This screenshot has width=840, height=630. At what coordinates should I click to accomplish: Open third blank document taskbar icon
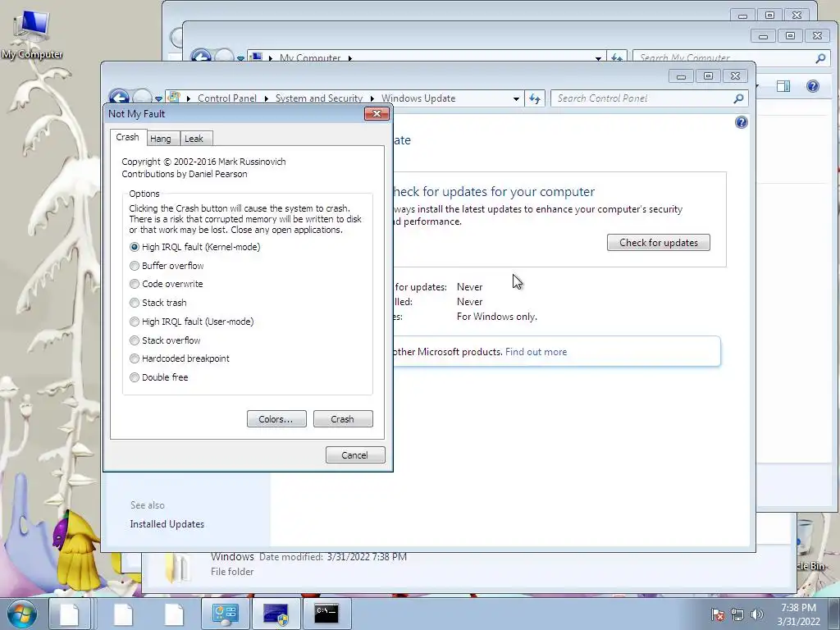(174, 614)
